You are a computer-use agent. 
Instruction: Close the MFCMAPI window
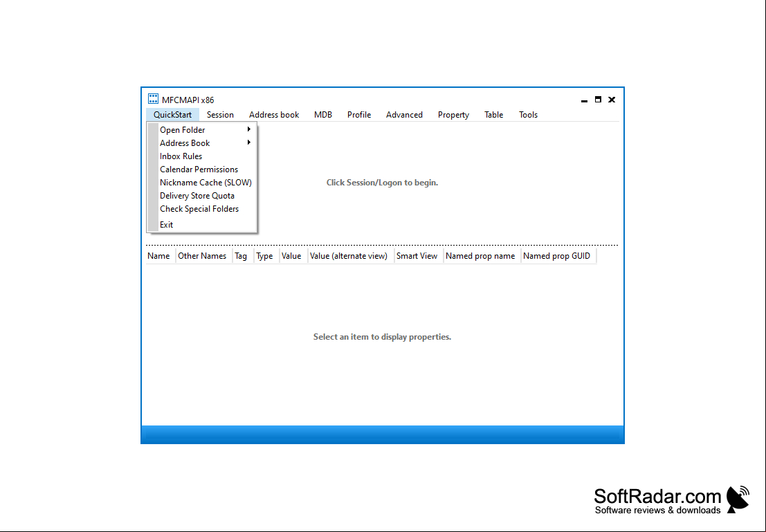612,100
